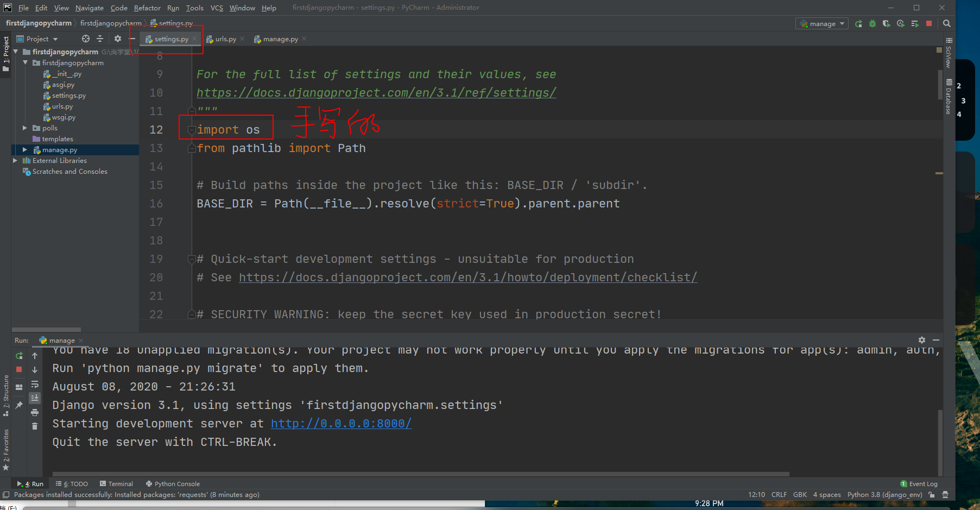Viewport: 980px width, 510px height.
Task: Collapse the inner firstdjangopycharm package
Action: (x=25, y=63)
